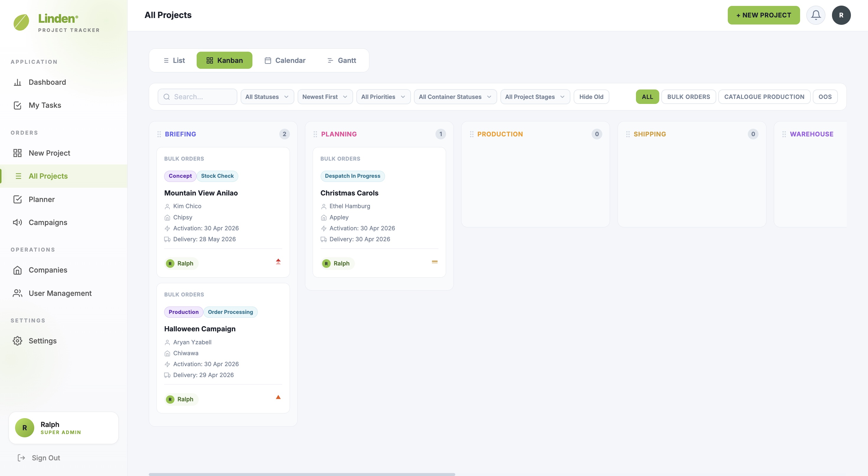
Task: Toggle the Hide Old filter
Action: (591, 97)
